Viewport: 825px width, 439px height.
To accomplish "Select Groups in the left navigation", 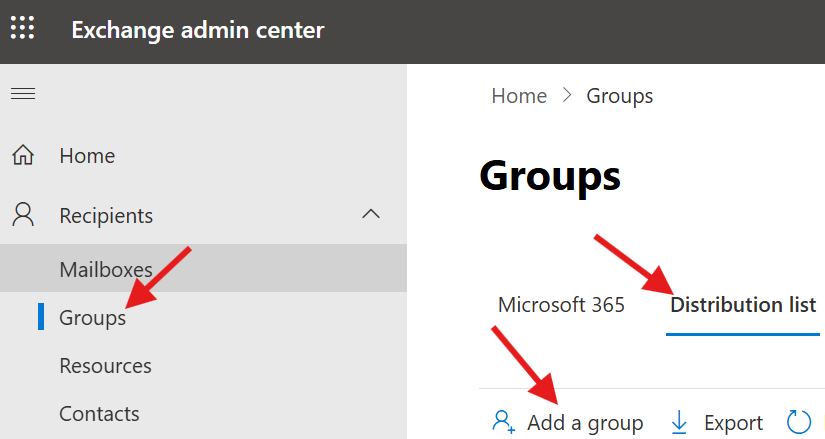I will click(92, 318).
